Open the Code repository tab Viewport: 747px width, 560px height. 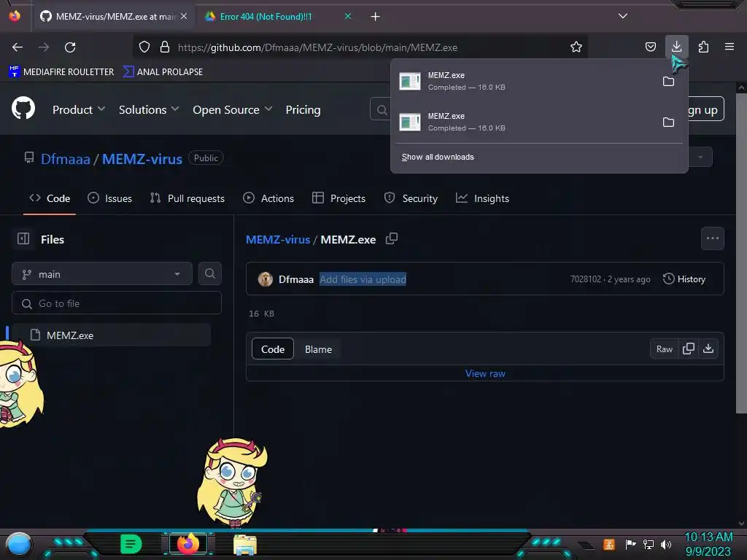click(50, 198)
